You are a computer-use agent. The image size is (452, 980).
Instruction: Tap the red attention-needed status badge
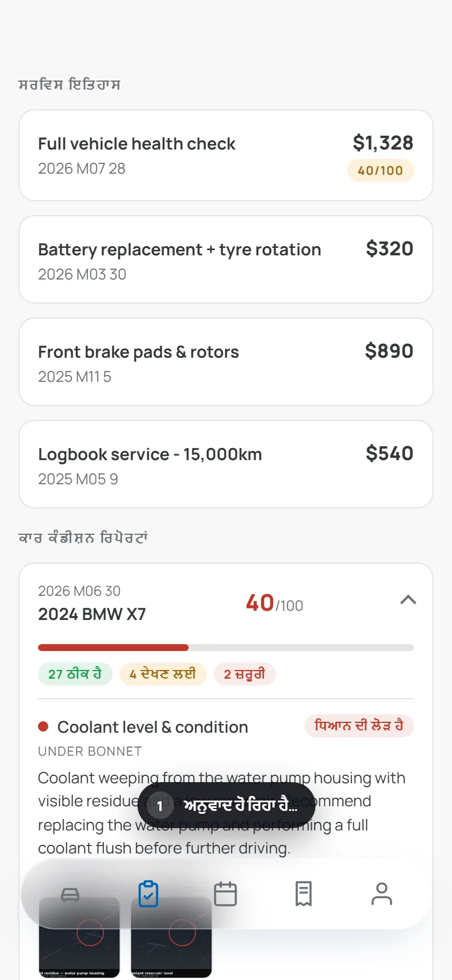[359, 726]
